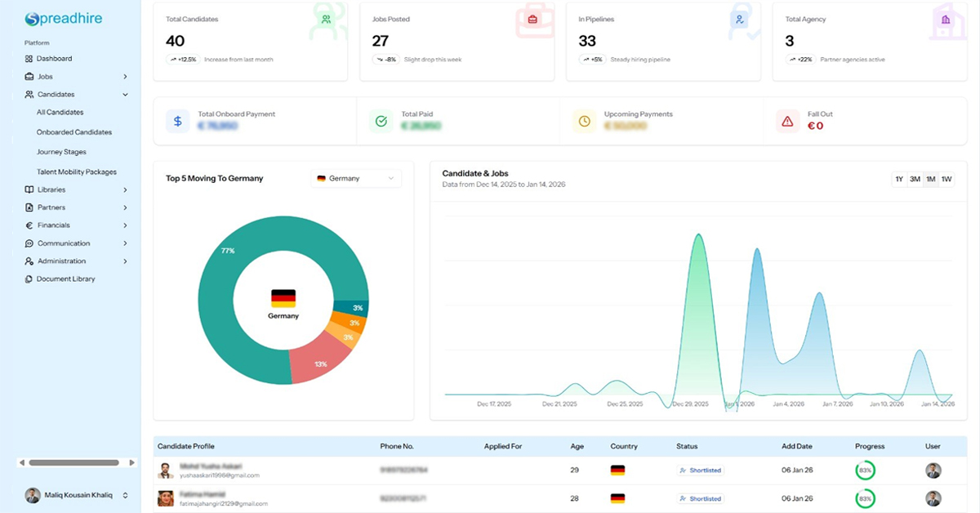Select the 1Y chart range toggle
Image resolution: width=980 pixels, height=513 pixels.
pos(899,179)
